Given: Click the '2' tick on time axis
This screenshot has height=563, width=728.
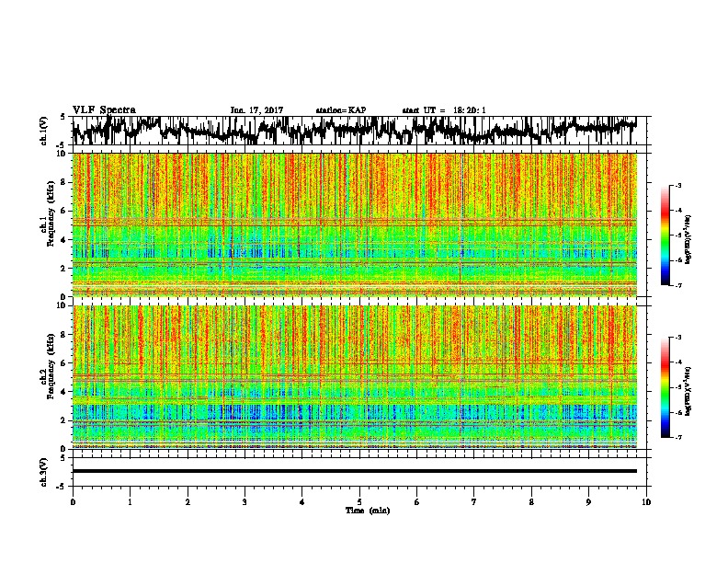Looking at the screenshot, I should [188, 502].
